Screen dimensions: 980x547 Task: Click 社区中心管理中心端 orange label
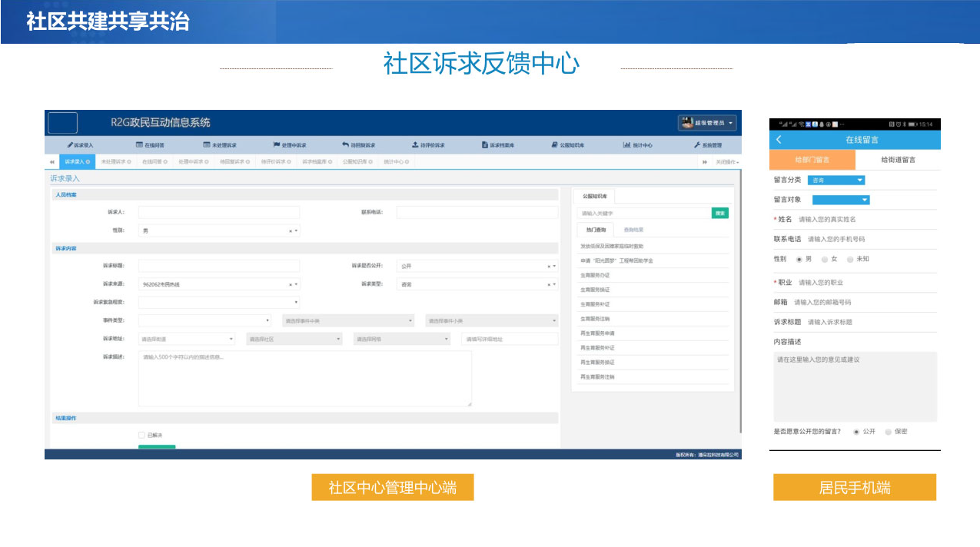[393, 487]
